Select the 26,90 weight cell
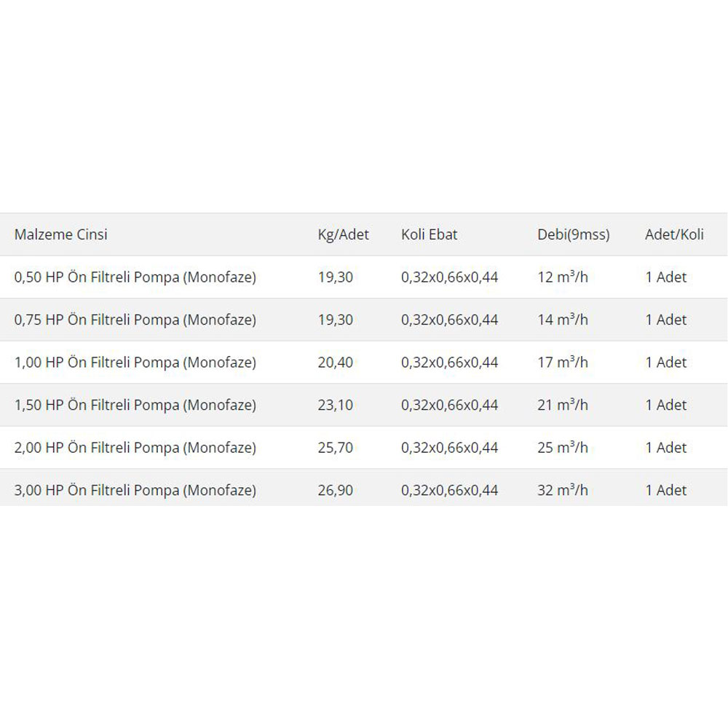 (x=335, y=491)
